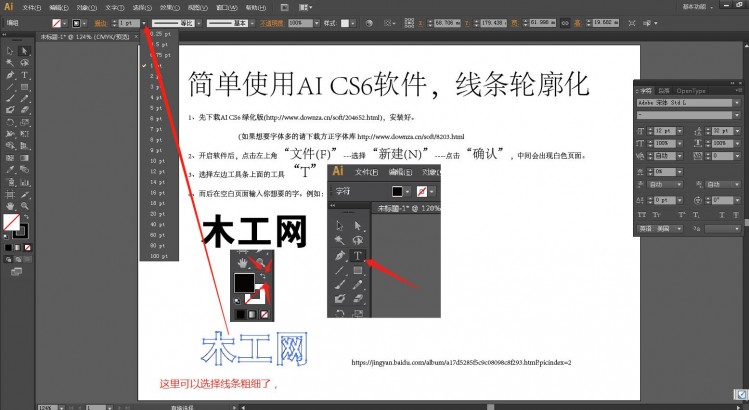Select the Artboard tool
The width and height of the screenshot is (749, 410).
(x=10, y=194)
